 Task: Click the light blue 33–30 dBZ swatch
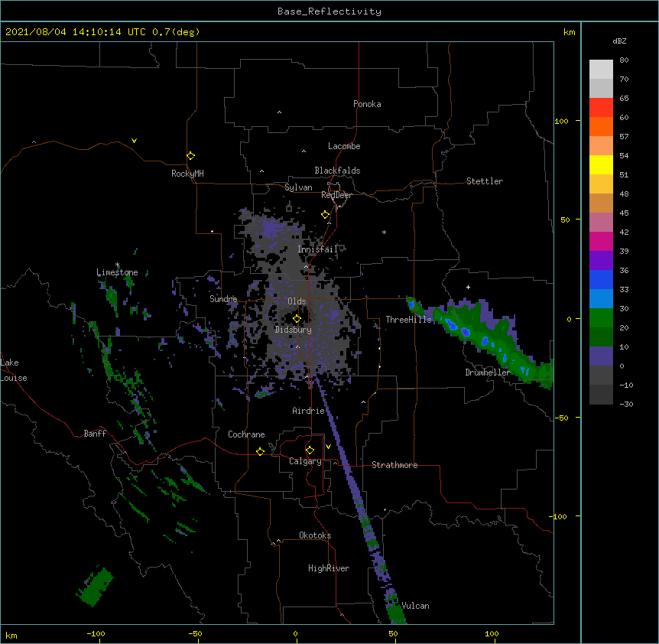click(x=601, y=299)
